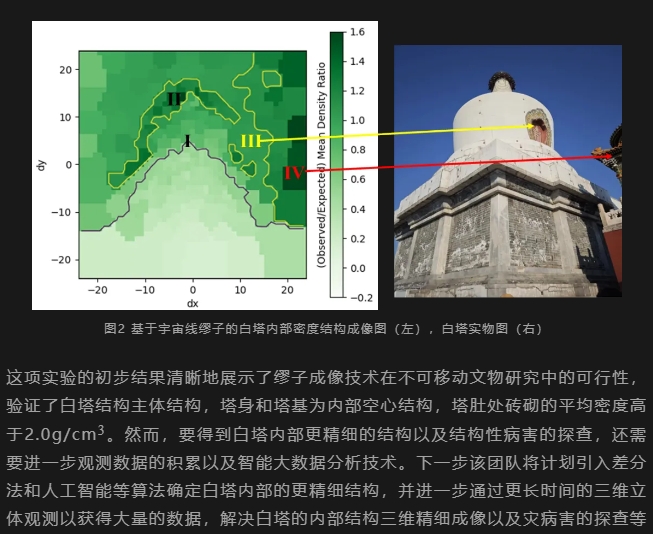653x534 pixels.
Task: Click the colorbar title Mean Density Ratio
Action: click(321, 165)
